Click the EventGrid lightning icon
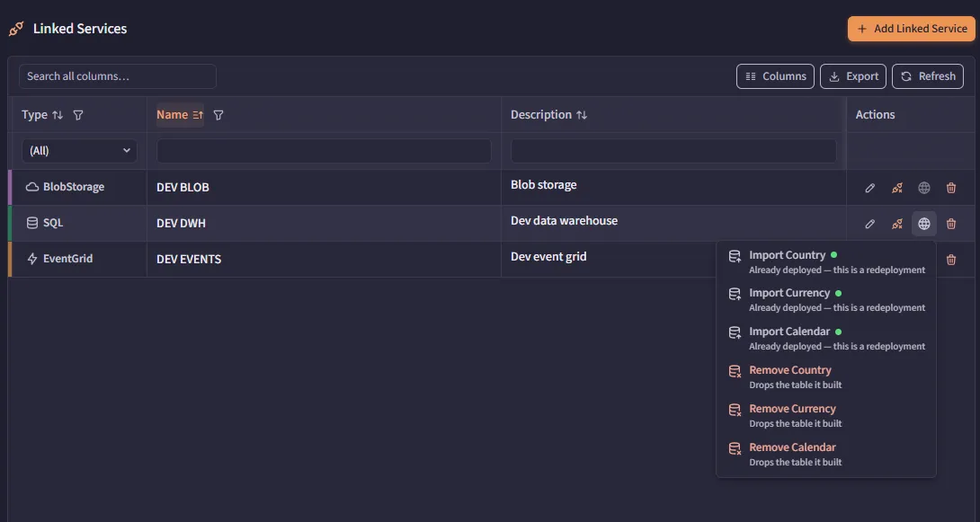 point(31,259)
